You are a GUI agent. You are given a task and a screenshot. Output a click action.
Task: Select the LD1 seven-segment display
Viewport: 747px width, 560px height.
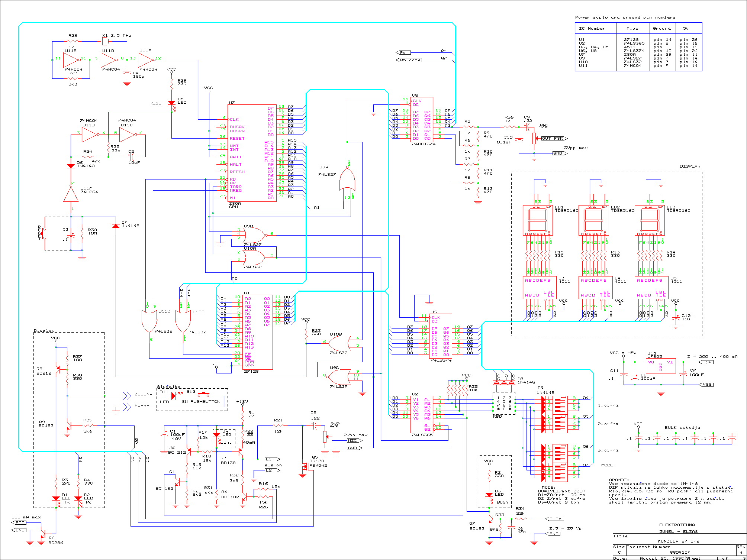538,220
